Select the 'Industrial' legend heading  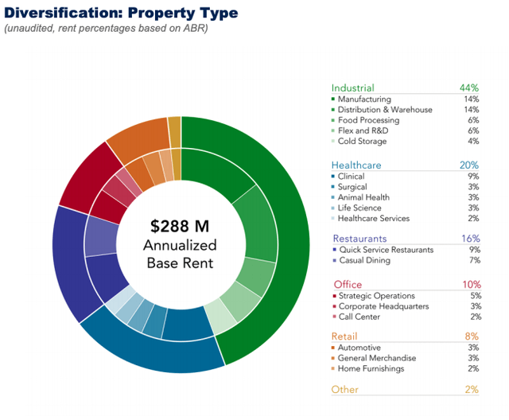coord(353,88)
